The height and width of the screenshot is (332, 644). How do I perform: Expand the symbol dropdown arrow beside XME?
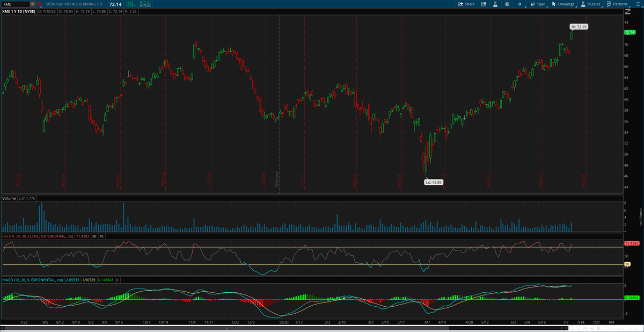tap(32, 4)
